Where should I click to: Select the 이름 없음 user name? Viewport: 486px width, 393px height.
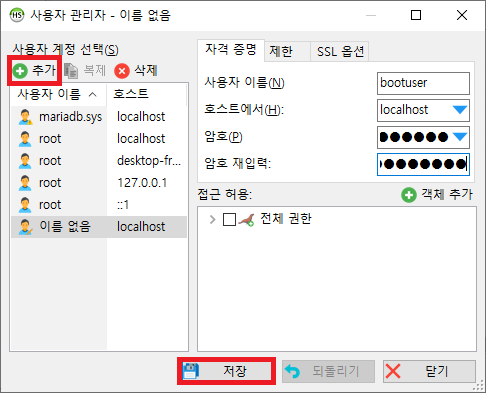(65, 227)
